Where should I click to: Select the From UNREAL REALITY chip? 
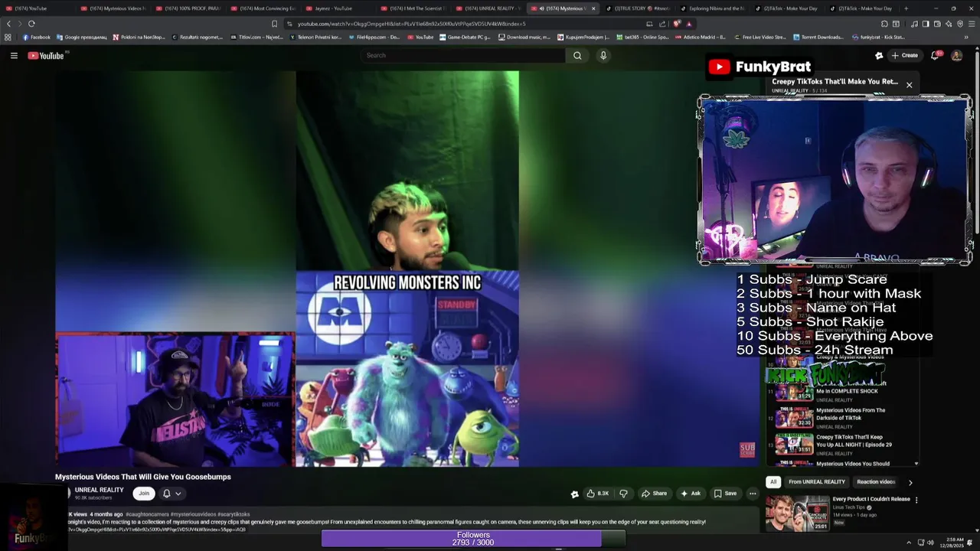pyautogui.click(x=817, y=482)
